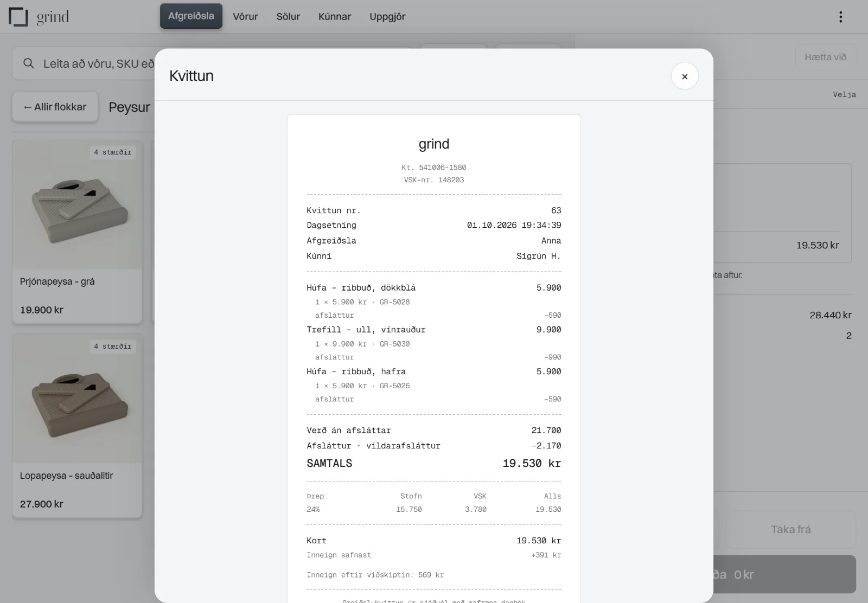Screen dimensions: 868x603
Task: Click the VSK-nr. 148203 text
Action: [434, 180]
